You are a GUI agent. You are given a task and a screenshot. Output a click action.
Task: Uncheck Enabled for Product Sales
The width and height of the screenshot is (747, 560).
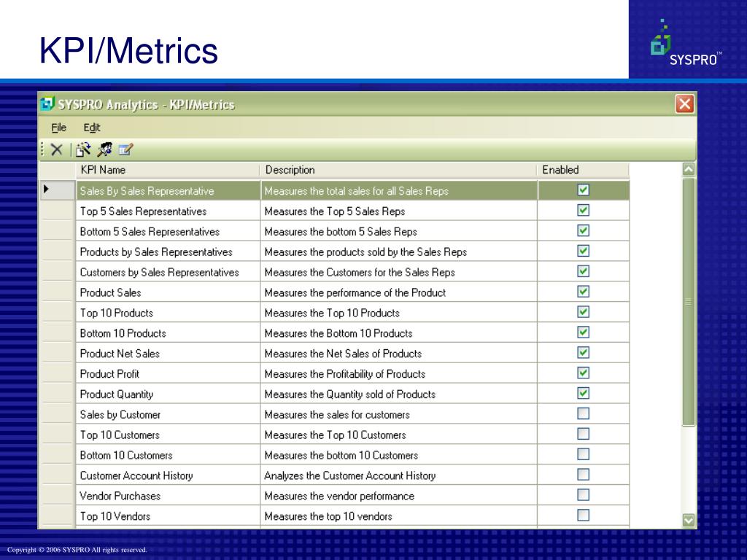point(583,292)
